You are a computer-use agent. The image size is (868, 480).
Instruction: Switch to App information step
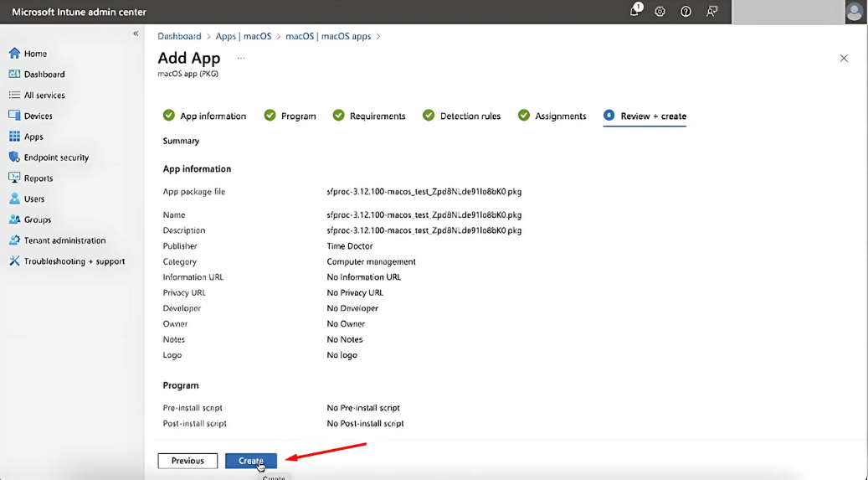pos(205,116)
